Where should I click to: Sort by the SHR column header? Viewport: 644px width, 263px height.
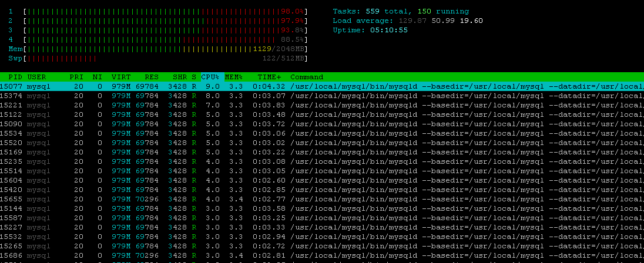pos(179,77)
